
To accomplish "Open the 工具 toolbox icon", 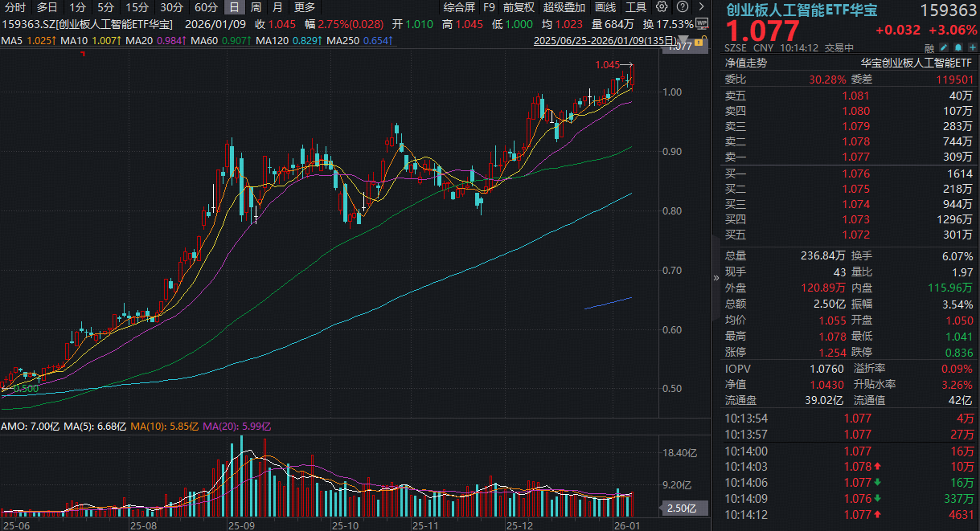I will tap(638, 8).
